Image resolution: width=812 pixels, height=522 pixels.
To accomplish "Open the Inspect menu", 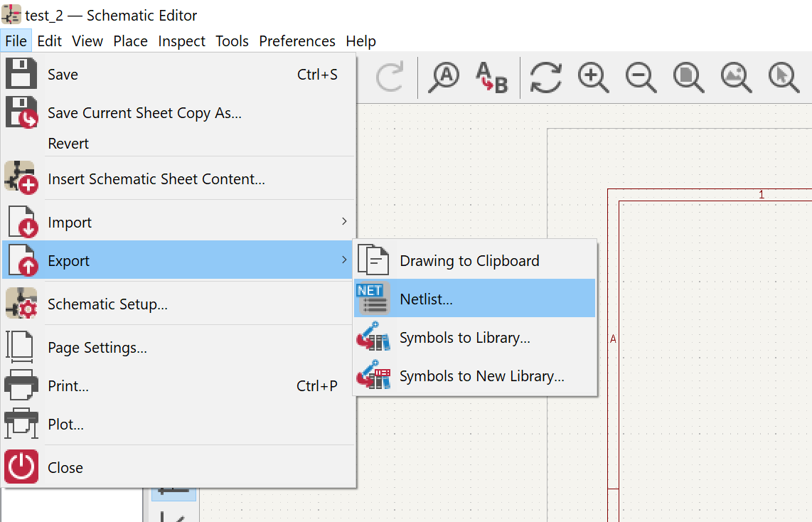I will point(181,41).
